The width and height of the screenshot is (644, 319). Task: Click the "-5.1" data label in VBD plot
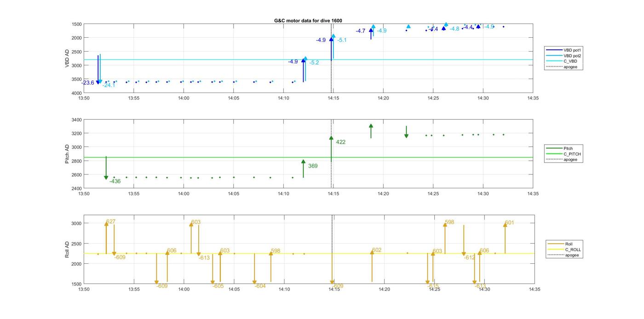tap(342, 41)
